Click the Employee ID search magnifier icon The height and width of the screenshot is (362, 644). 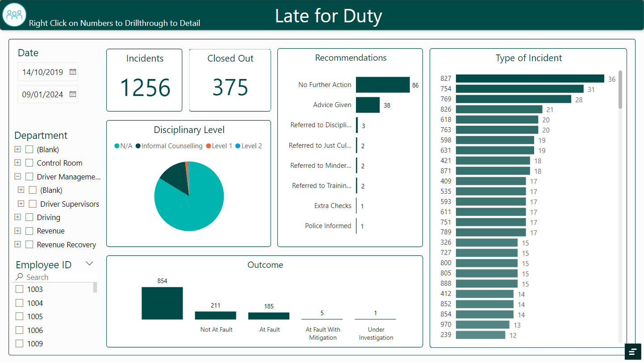click(19, 277)
